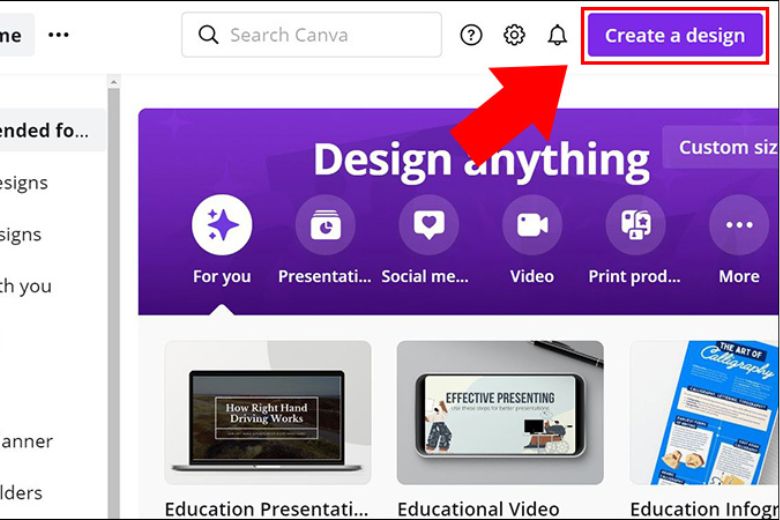Open settings via the gear icon
Viewport: 780px width, 520px height.
514,35
